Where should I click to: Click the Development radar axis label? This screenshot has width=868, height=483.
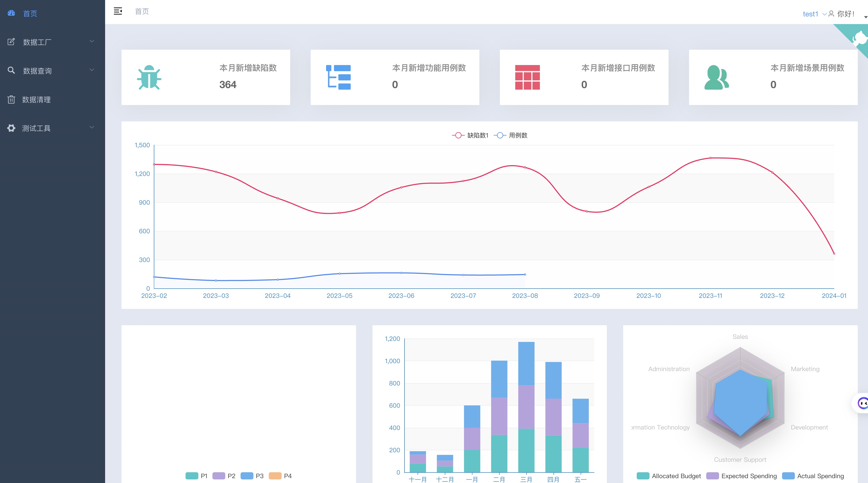[809, 427]
